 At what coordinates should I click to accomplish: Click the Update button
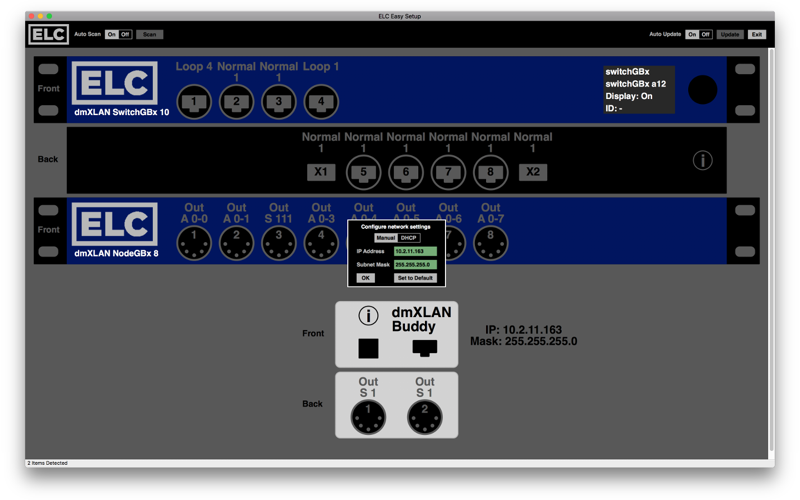click(730, 34)
